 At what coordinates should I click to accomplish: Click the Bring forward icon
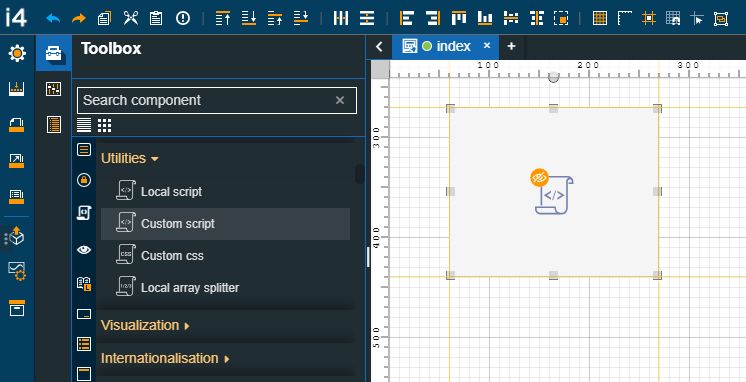click(x=275, y=18)
